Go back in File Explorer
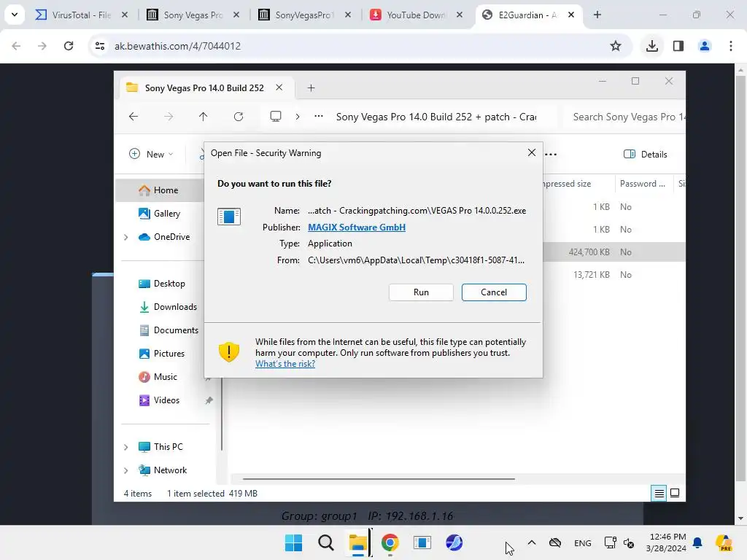The image size is (747, 560). [x=133, y=117]
